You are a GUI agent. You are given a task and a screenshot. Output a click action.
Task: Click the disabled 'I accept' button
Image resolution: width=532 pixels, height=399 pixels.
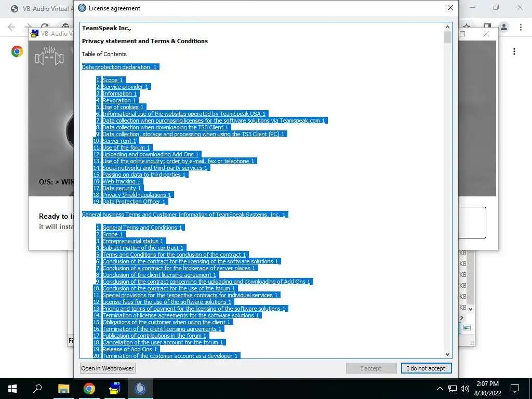coord(371,368)
